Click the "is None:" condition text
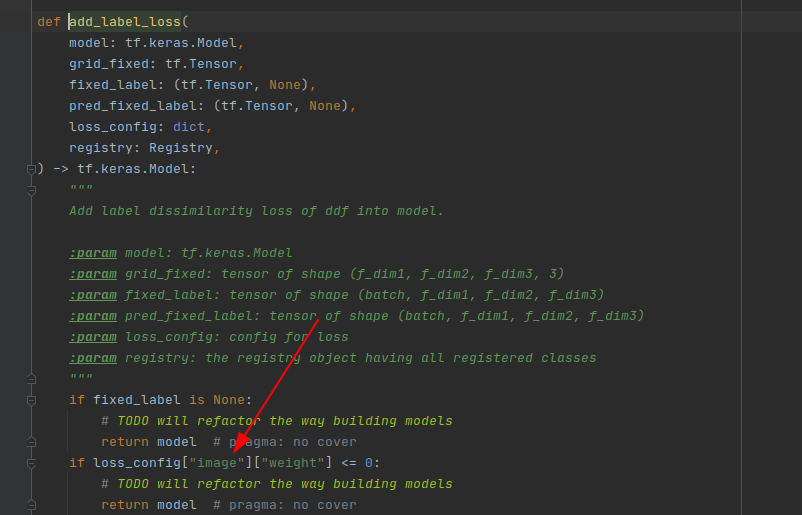Screen dimensions: 802x515 point(220,400)
